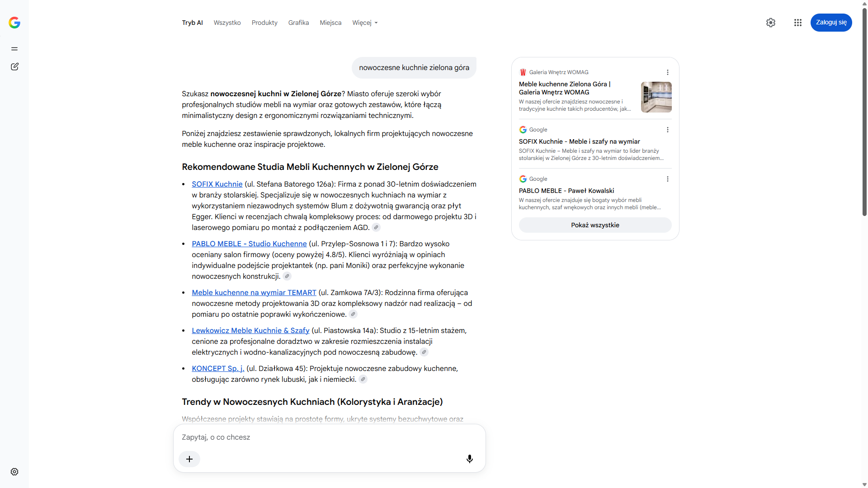Click the Google logo icon
Viewport: 868px width, 488px height.
pos(14,23)
